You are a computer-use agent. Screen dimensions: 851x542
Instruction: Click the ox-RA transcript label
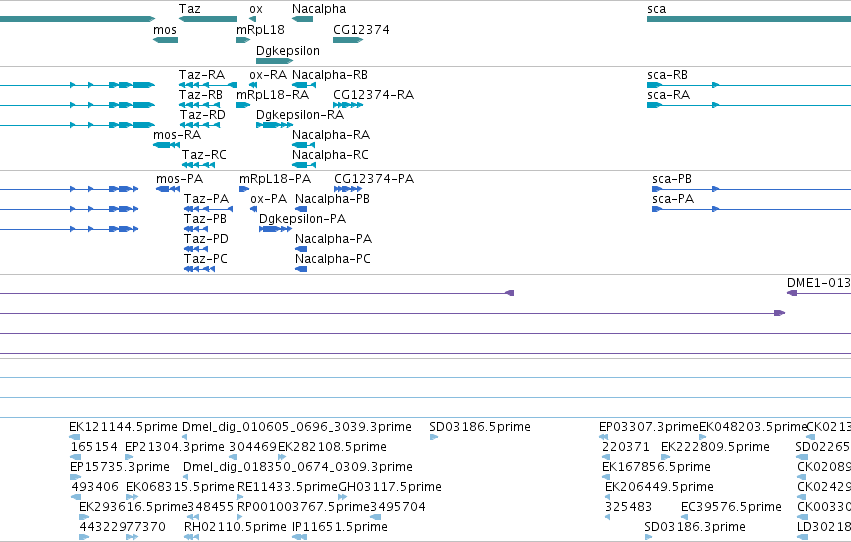point(268,75)
